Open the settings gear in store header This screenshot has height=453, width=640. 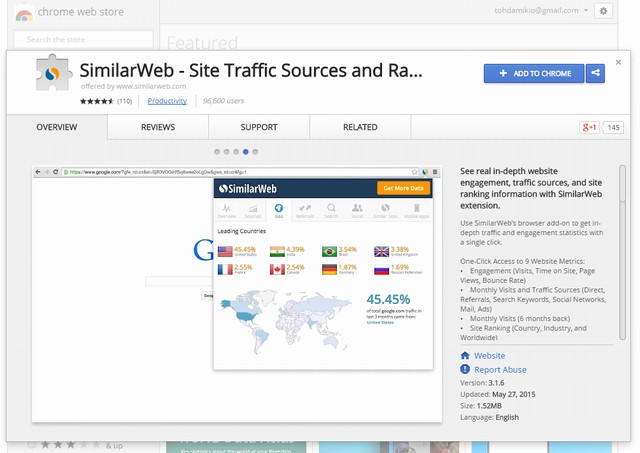pyautogui.click(x=603, y=11)
